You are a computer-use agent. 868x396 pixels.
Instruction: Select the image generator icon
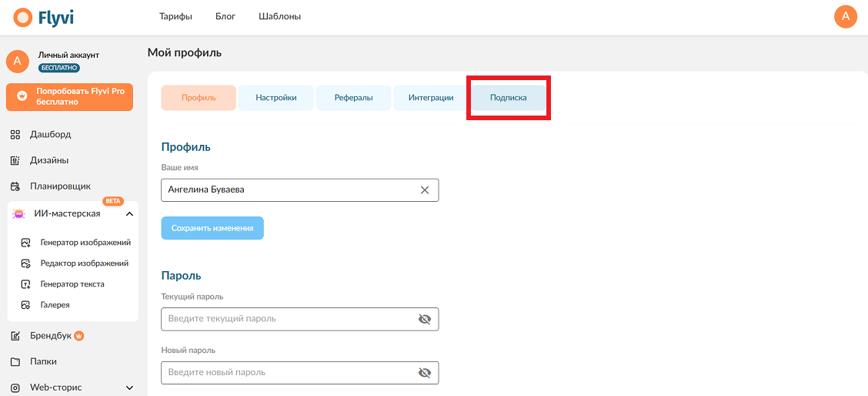(25, 243)
